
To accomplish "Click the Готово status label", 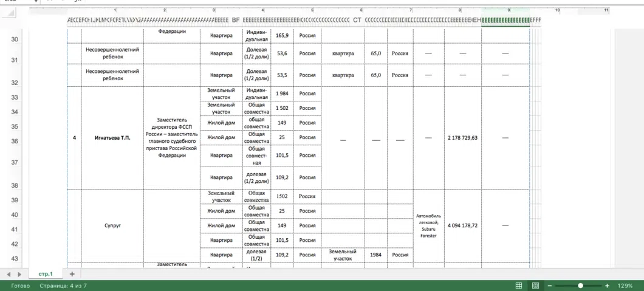I will pyautogui.click(x=20, y=286).
